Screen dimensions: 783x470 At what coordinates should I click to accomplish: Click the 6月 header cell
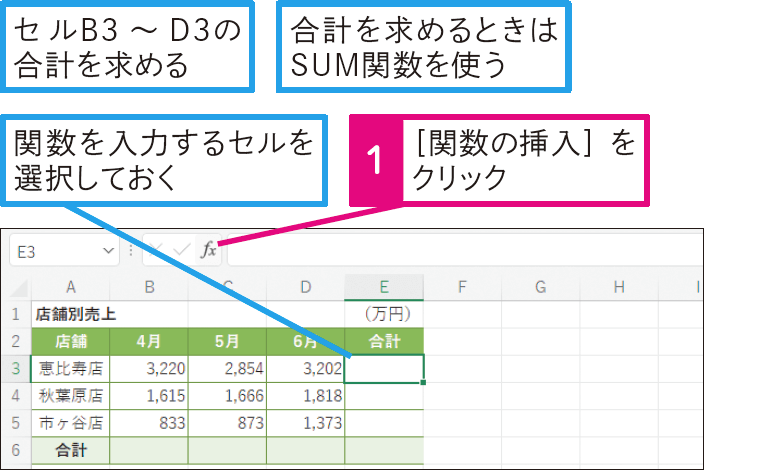[x=306, y=342]
